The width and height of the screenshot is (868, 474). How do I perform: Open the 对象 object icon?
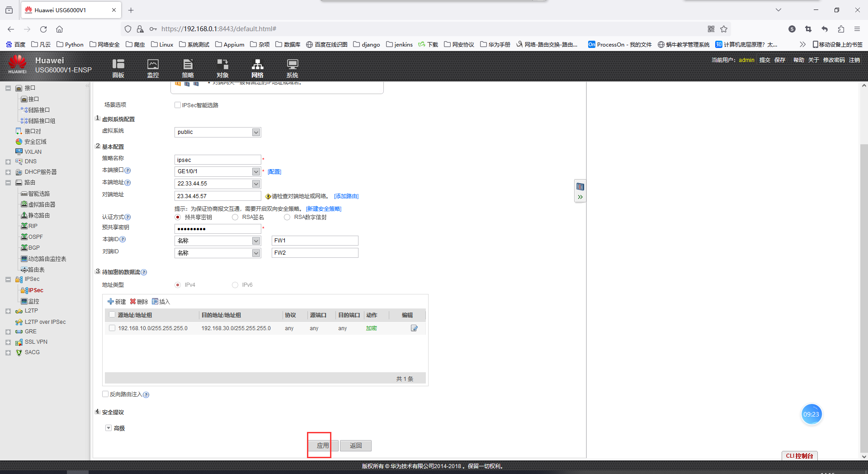pos(222,68)
